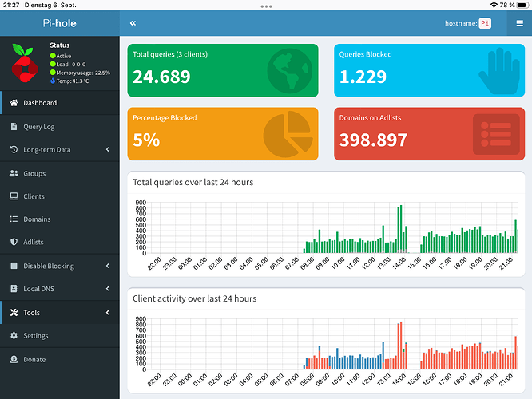Screen dimensions: 532x399
Task: Click the Query Log file icon
Action: click(14, 127)
